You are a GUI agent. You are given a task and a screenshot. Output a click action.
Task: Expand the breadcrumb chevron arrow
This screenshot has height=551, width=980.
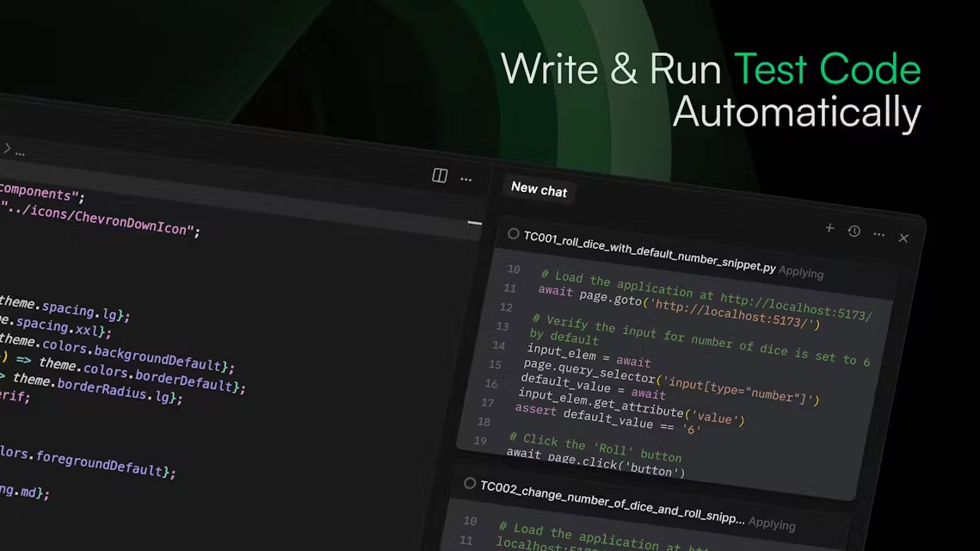point(7,148)
